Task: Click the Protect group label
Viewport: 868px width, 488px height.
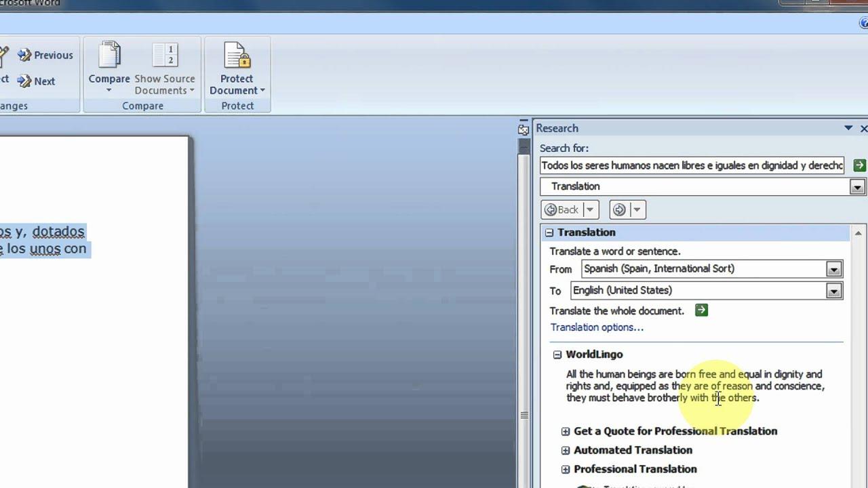Action: 237,106
